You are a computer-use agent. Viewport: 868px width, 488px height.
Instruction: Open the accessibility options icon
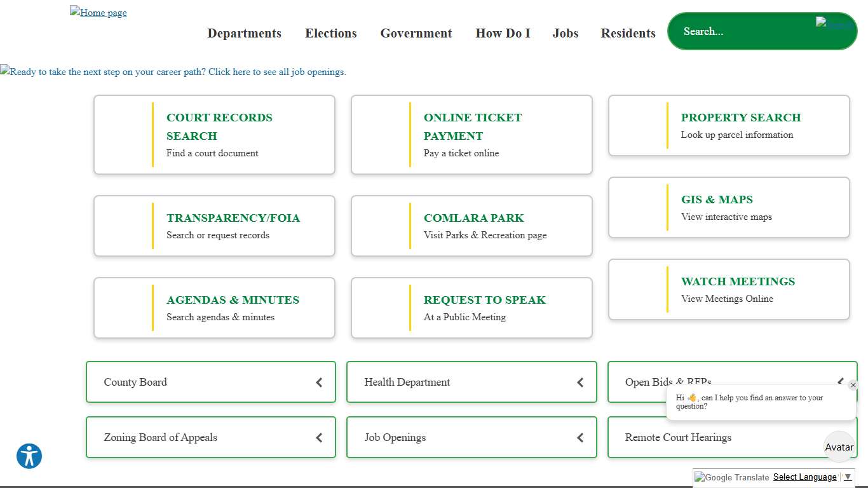(x=29, y=456)
